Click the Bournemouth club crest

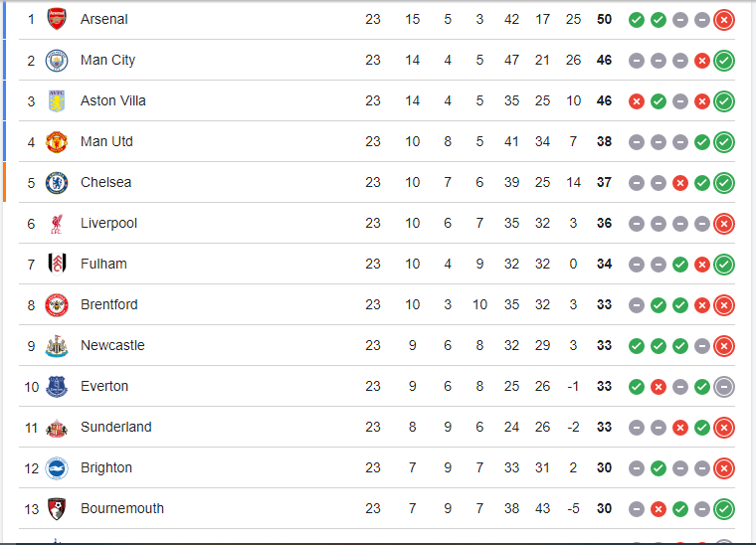coord(56,509)
